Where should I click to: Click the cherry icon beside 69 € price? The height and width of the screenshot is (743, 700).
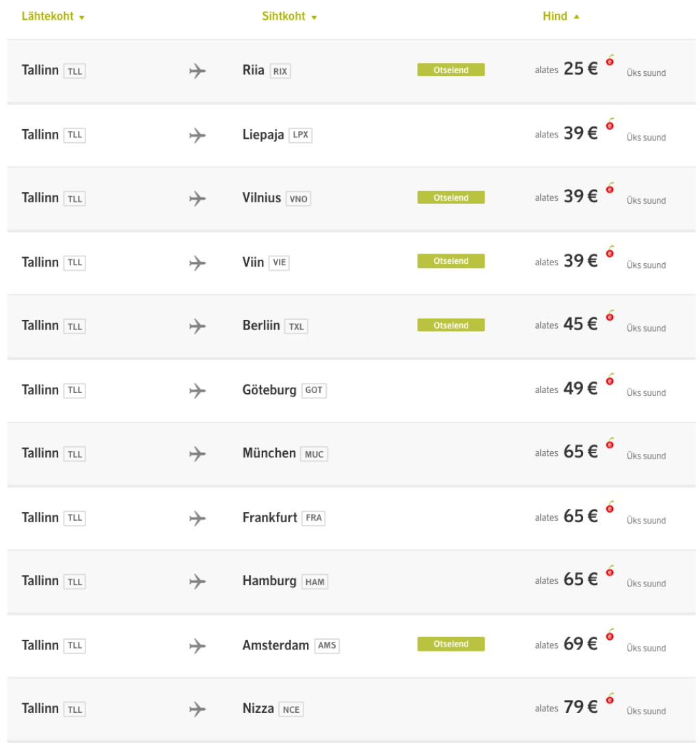pyautogui.click(x=610, y=636)
